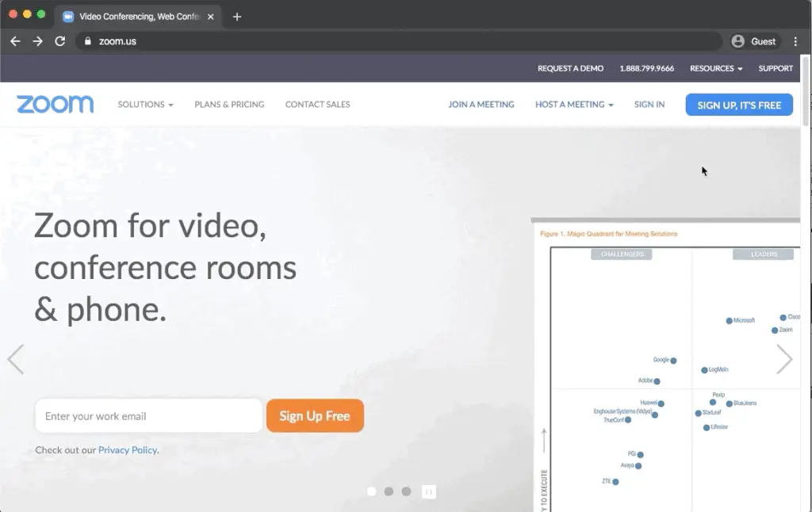Pause the carousel slideshow
Image resolution: width=812 pixels, height=512 pixels.
click(428, 491)
